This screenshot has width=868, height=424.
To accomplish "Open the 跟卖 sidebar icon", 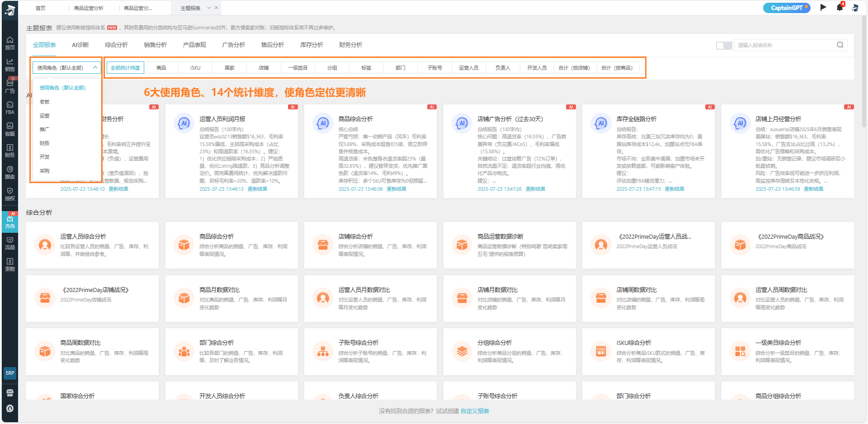I will [x=10, y=172].
